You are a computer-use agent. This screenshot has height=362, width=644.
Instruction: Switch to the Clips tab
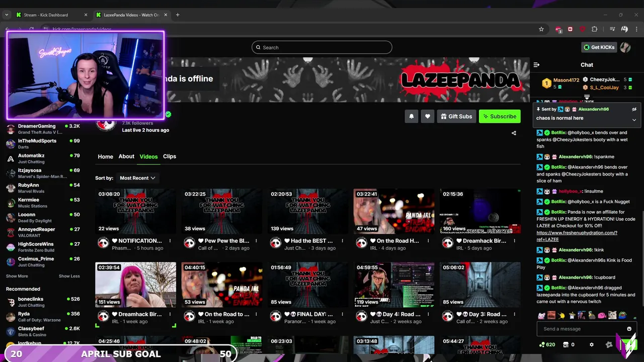(170, 156)
